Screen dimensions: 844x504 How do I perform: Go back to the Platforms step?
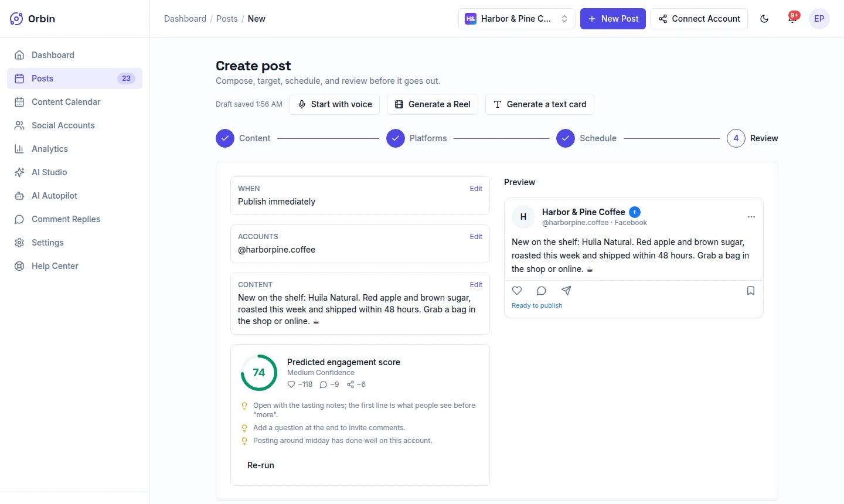pyautogui.click(x=417, y=138)
